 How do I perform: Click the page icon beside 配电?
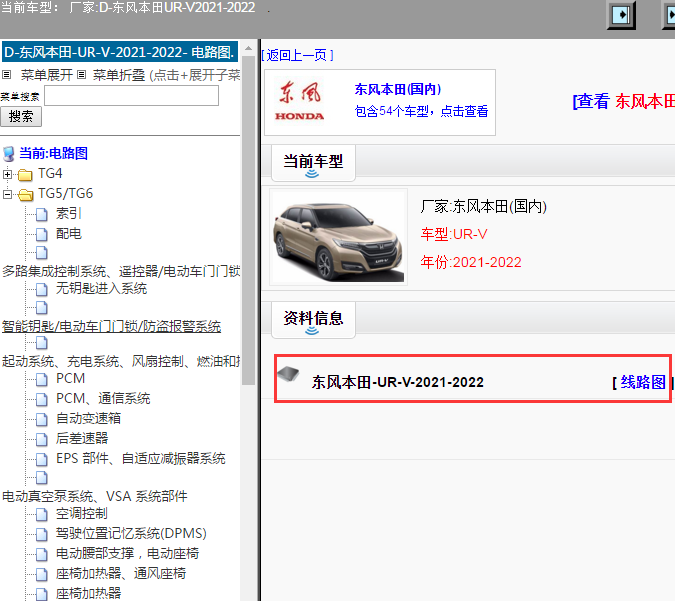pos(42,234)
